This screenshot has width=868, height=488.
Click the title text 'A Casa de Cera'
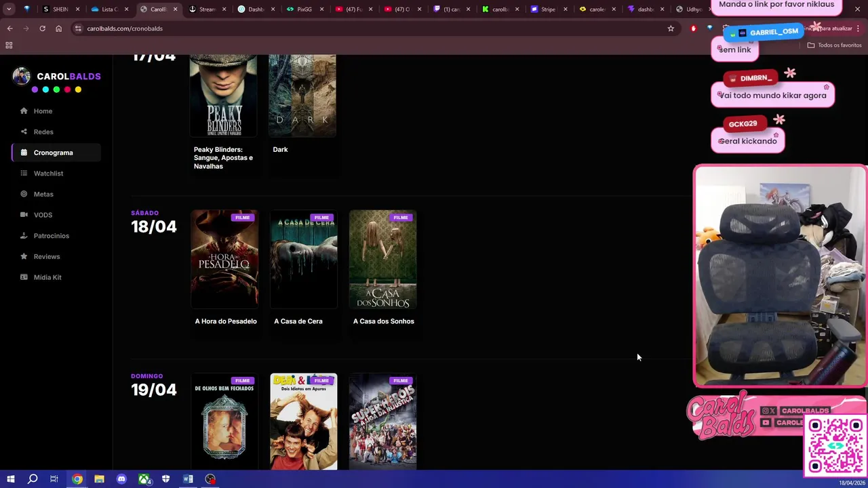click(298, 321)
